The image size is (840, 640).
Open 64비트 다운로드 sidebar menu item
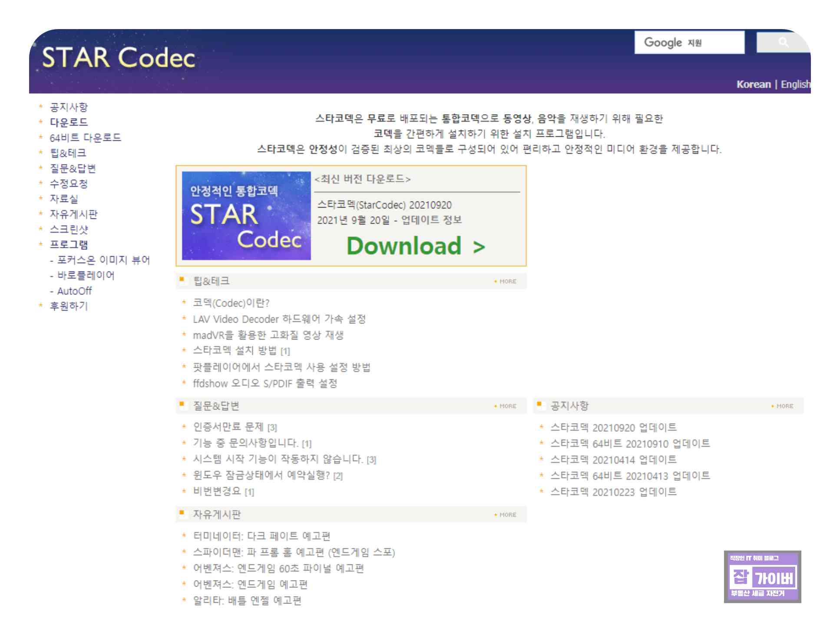(85, 138)
